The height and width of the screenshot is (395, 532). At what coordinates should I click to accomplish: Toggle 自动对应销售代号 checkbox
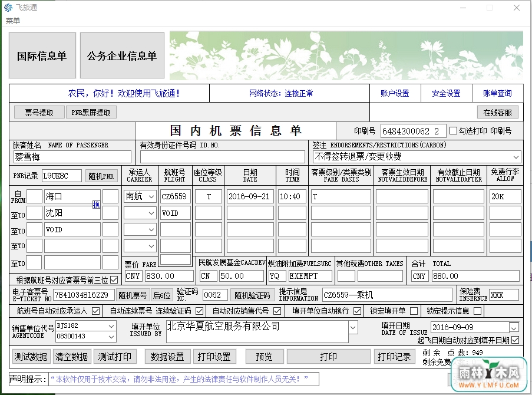tap(277, 311)
